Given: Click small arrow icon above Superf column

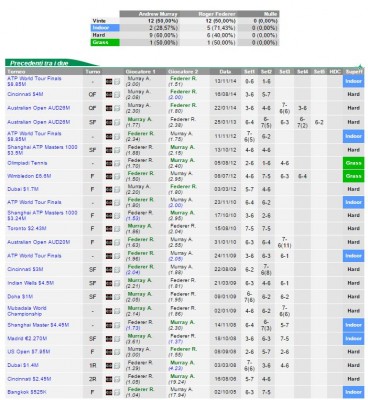Looking at the screenshot, I should click(x=360, y=66).
